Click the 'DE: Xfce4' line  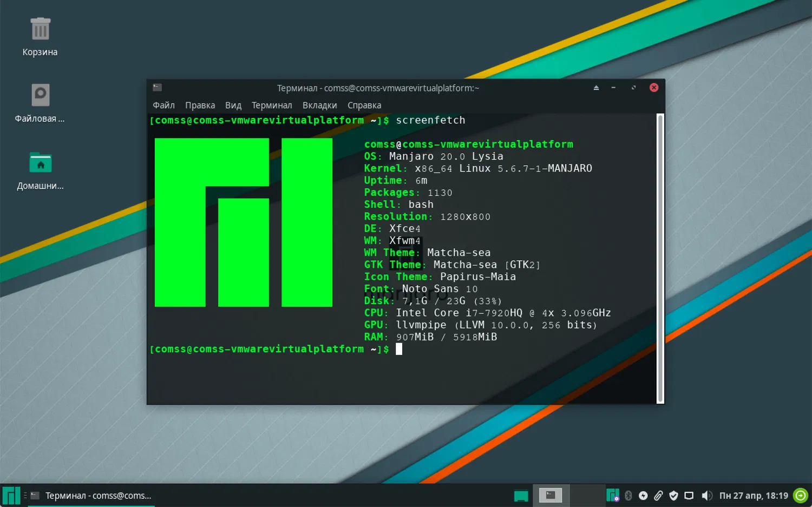[x=392, y=228]
